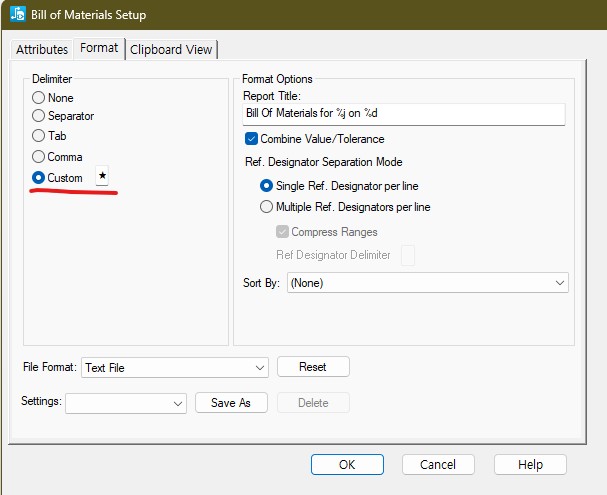Open the File Format dropdown
Screen dimensions: 607x495
tap(175, 368)
